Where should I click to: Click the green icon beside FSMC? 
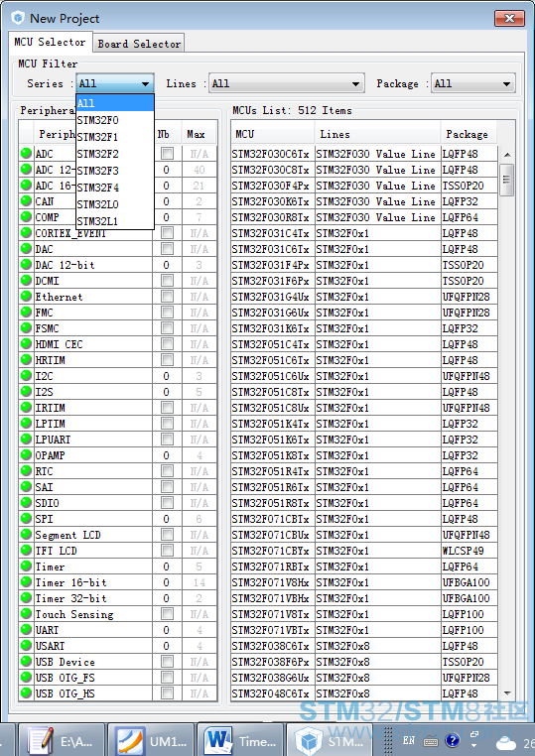click(26, 328)
